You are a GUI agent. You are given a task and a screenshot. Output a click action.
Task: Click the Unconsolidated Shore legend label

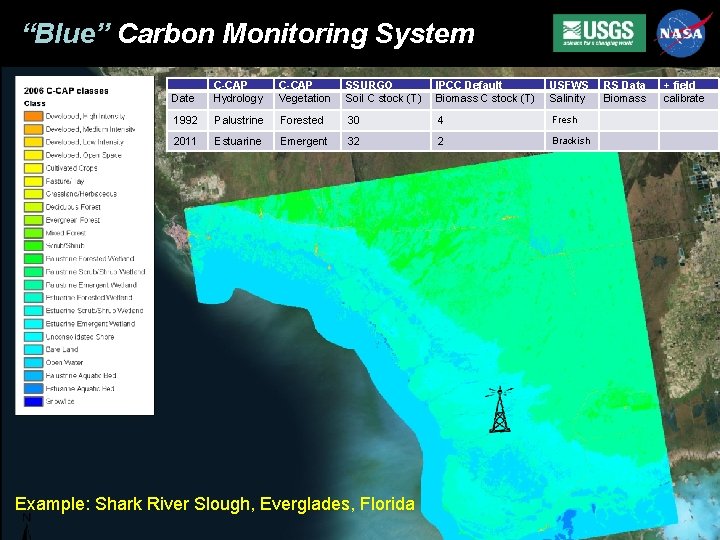(80, 337)
